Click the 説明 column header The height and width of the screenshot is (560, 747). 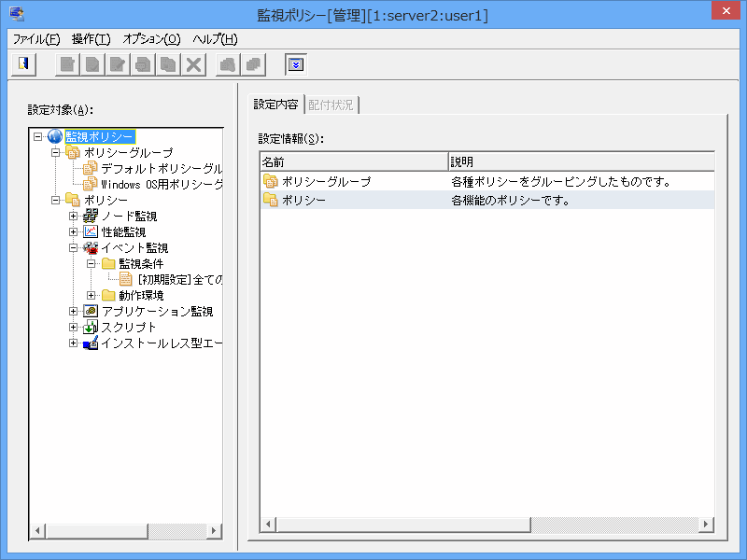(x=579, y=162)
